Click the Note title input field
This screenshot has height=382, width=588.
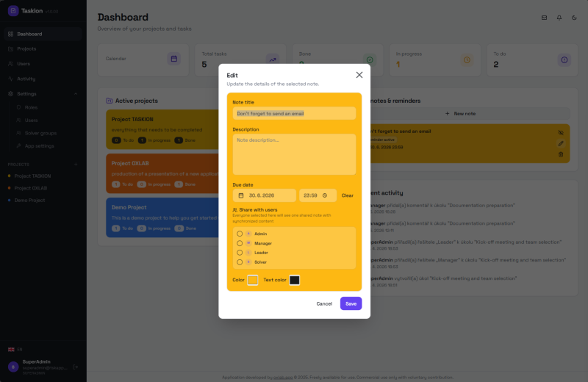click(x=294, y=114)
